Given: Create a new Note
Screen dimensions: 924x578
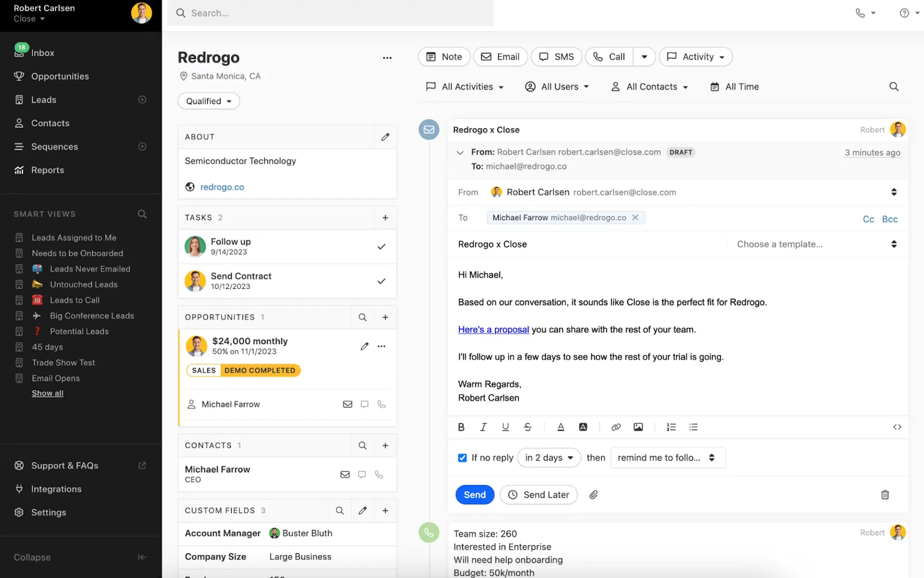Looking at the screenshot, I should pyautogui.click(x=444, y=57).
